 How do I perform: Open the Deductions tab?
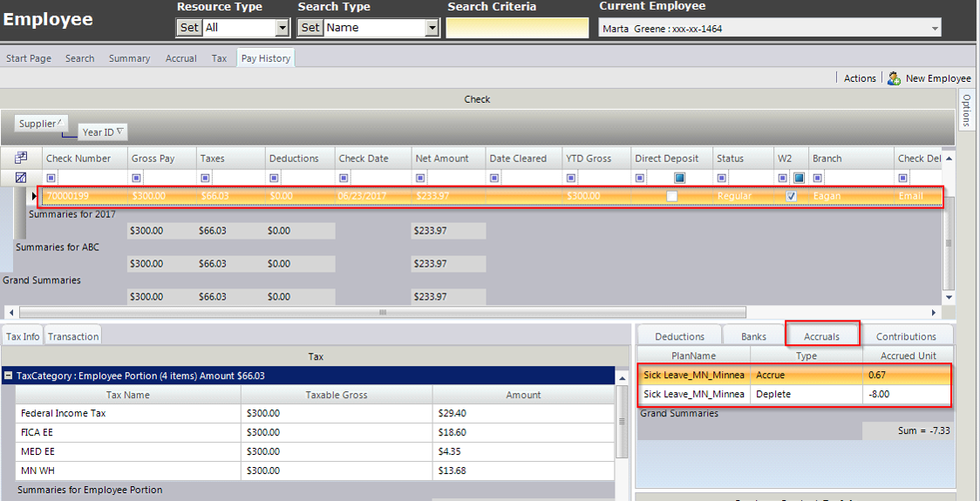[679, 336]
